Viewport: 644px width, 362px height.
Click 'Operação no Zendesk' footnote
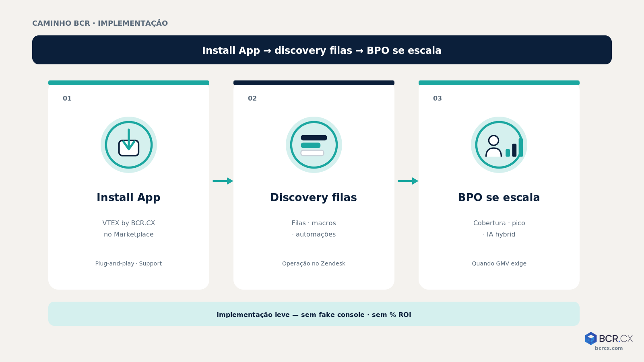tap(314, 263)
